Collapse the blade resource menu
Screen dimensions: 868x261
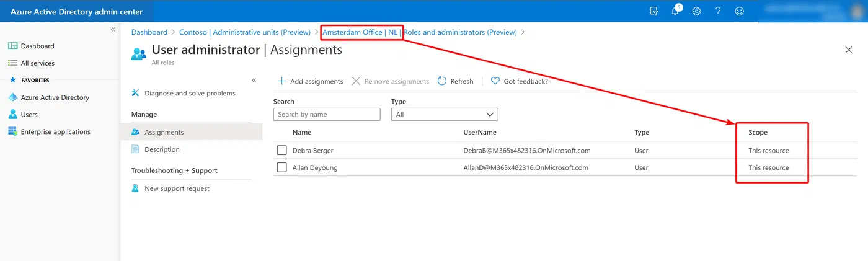[x=254, y=81]
